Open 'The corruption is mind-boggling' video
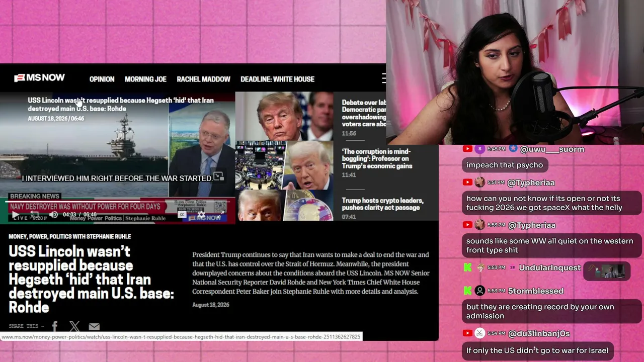Viewport: 644px width, 362px height. [x=377, y=159]
